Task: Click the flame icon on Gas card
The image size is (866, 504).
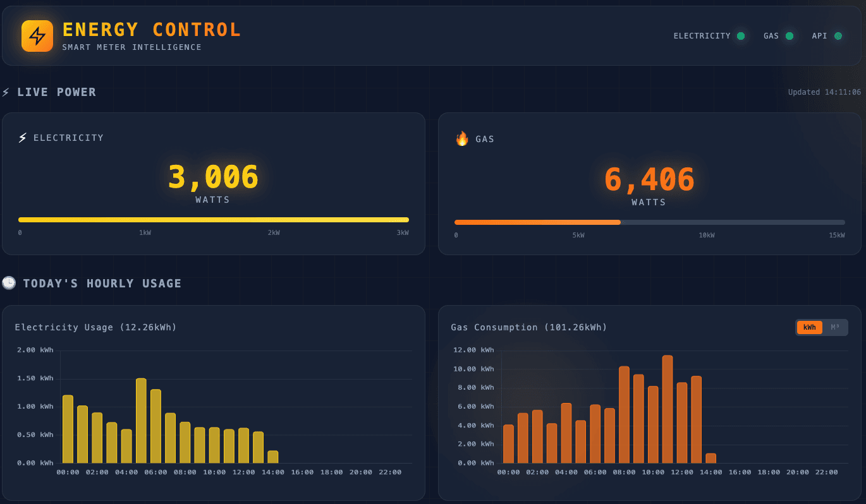Action: point(462,138)
